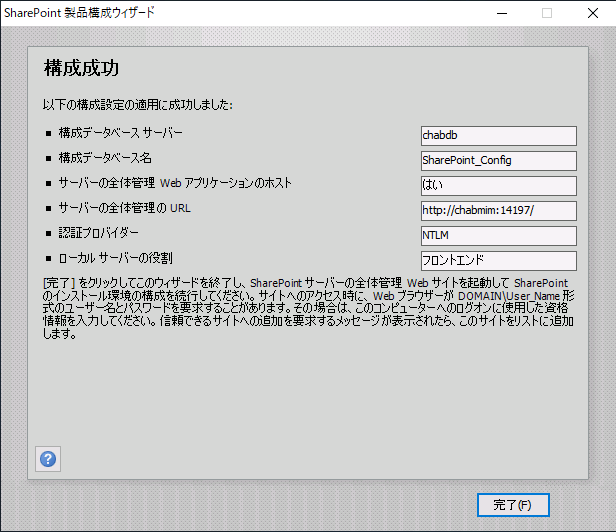Screen dimensions: 616x532
Task: Close the SharePoint 製品構成ウィザード window
Action: [x=593, y=13]
